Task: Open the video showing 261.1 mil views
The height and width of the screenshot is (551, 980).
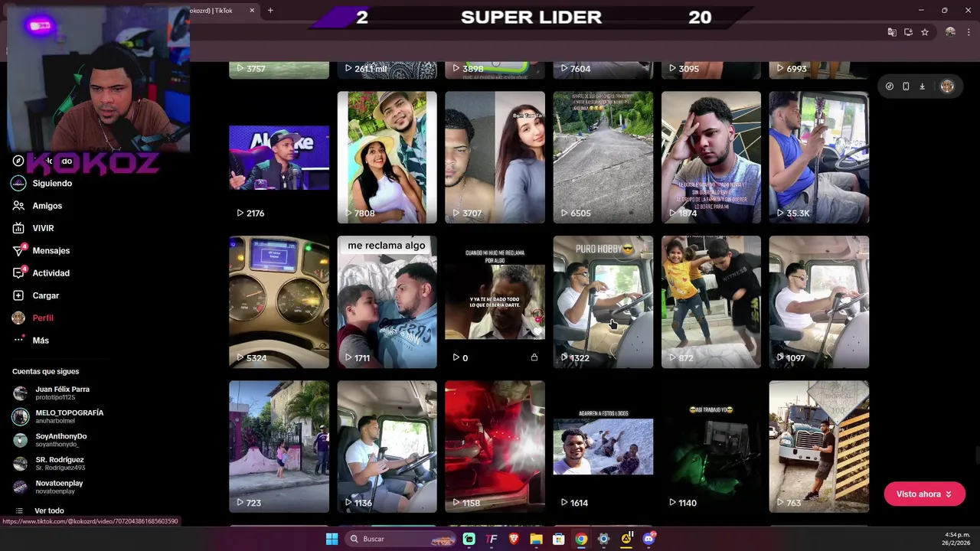Action: (x=387, y=70)
